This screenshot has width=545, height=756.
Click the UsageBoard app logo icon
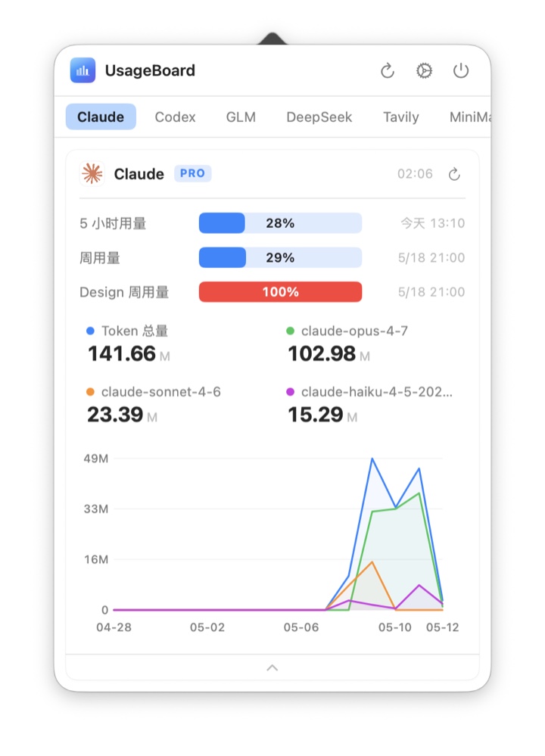coord(83,70)
